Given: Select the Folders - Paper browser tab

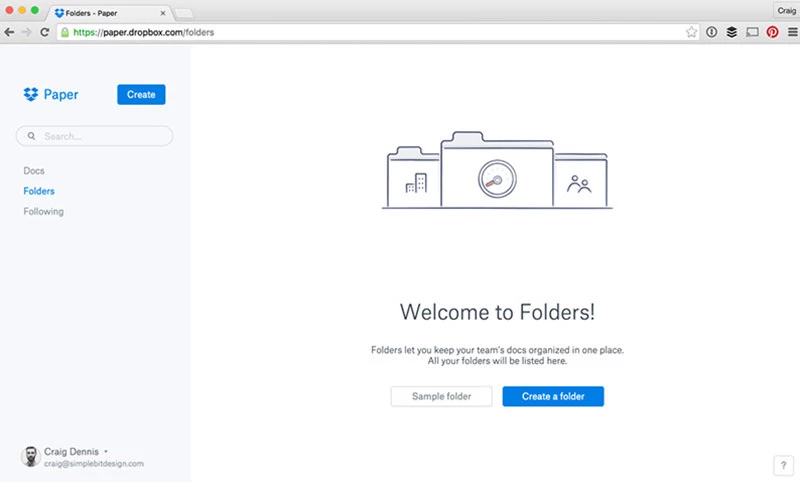Looking at the screenshot, I should pos(110,13).
